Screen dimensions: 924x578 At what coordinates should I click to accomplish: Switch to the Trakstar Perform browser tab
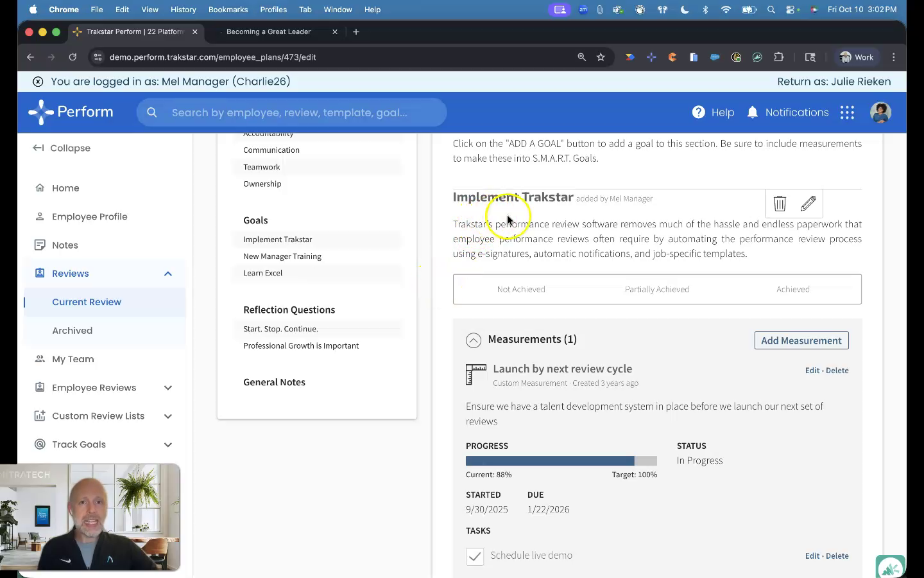[135, 31]
